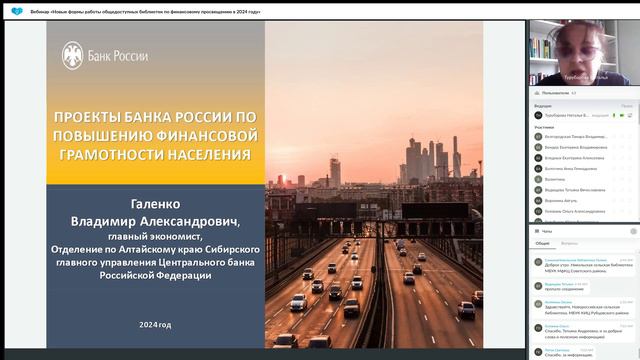
Task: Click avatar beside 'пропало соединение' message
Action: pos(538,286)
